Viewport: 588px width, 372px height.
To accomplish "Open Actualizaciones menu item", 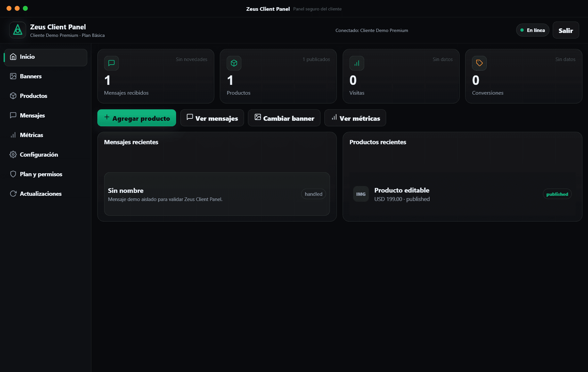I will 46,194.
